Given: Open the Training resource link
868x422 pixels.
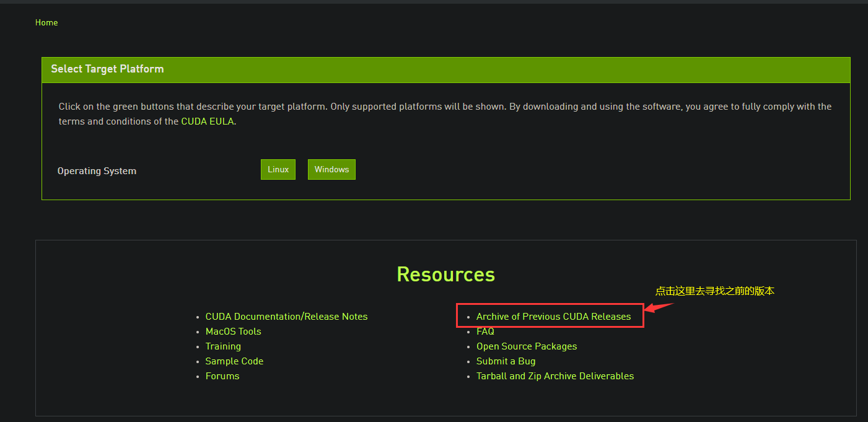Looking at the screenshot, I should pyautogui.click(x=223, y=346).
